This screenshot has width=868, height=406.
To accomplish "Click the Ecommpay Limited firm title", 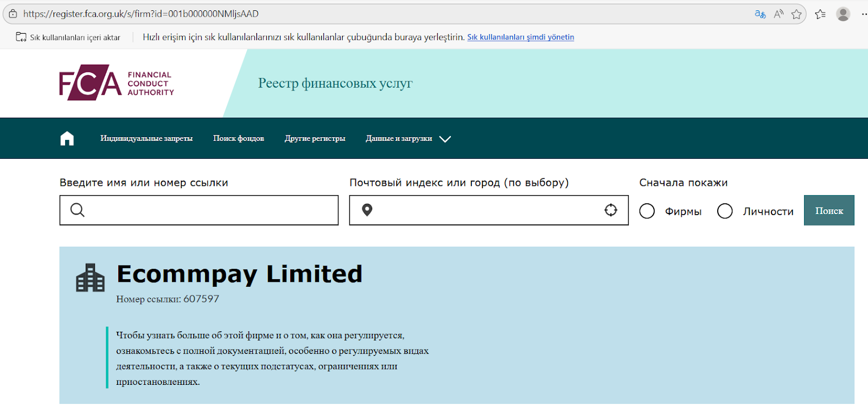I will 239,274.
